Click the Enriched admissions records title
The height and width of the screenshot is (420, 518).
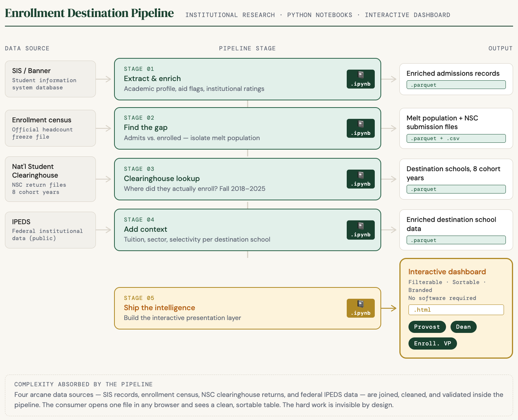coord(453,73)
